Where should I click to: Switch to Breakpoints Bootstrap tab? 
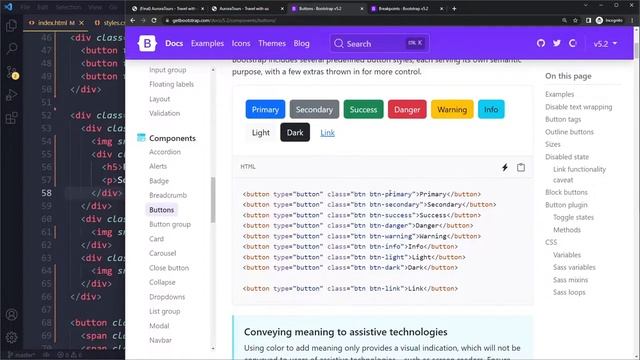(403, 9)
